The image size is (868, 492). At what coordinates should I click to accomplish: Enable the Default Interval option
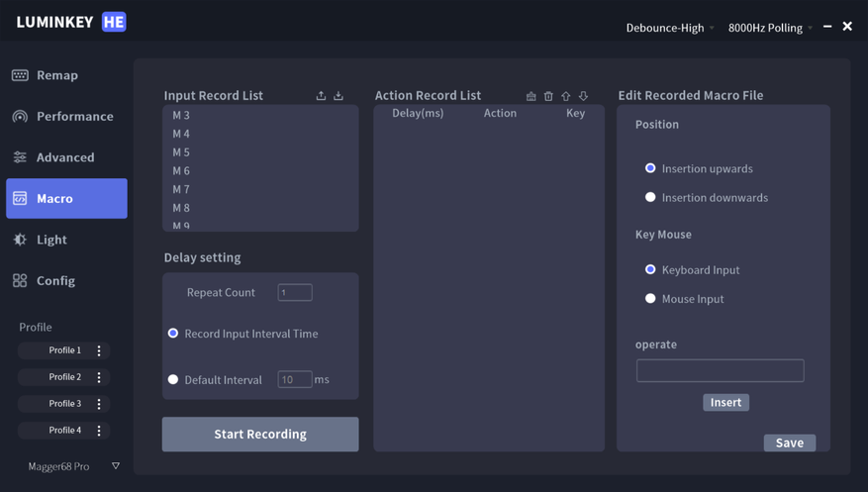[173, 379]
